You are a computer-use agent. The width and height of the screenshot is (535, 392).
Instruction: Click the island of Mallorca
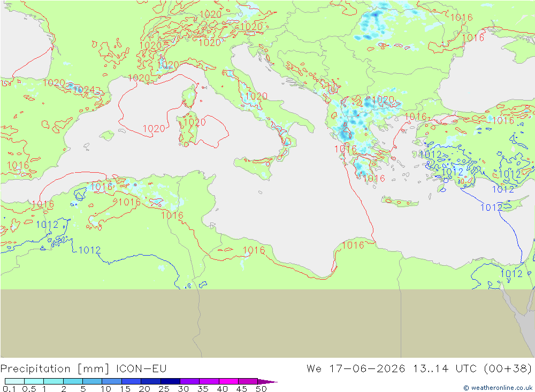point(107,135)
